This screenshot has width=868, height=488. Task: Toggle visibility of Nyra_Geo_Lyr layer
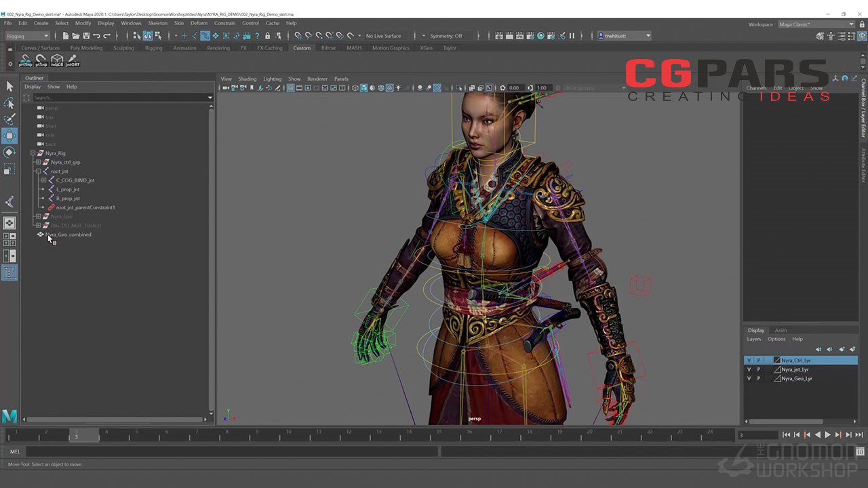(749, 378)
